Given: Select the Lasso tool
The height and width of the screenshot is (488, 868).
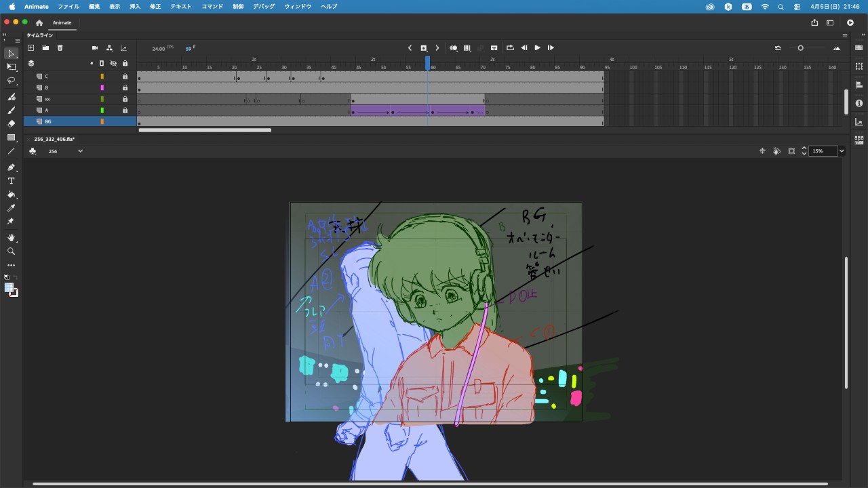Looking at the screenshot, I should [x=11, y=81].
